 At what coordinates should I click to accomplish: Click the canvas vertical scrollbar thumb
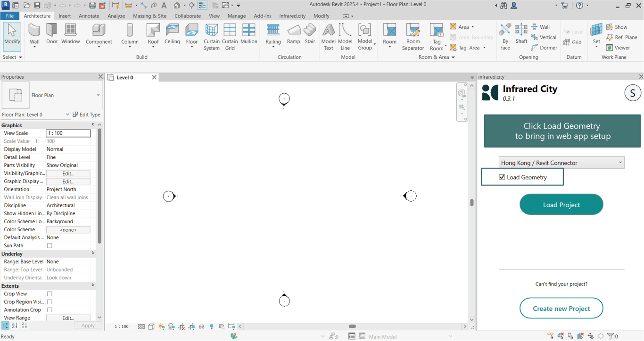(472, 203)
